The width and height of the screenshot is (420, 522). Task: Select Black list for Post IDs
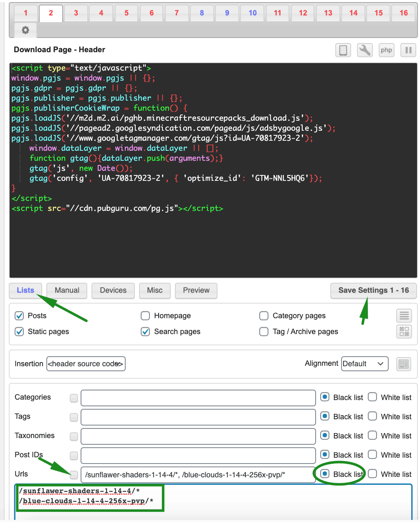325,455
